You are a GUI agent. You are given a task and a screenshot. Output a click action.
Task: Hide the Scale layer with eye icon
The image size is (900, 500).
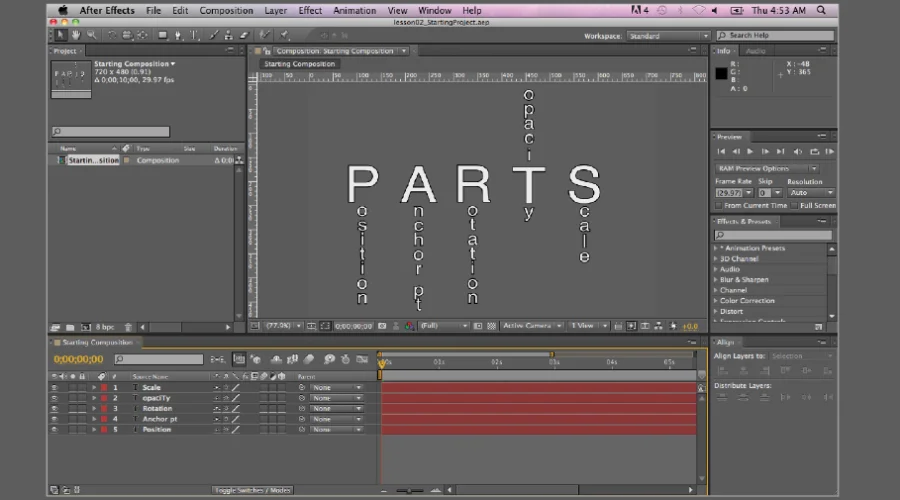[x=55, y=387]
